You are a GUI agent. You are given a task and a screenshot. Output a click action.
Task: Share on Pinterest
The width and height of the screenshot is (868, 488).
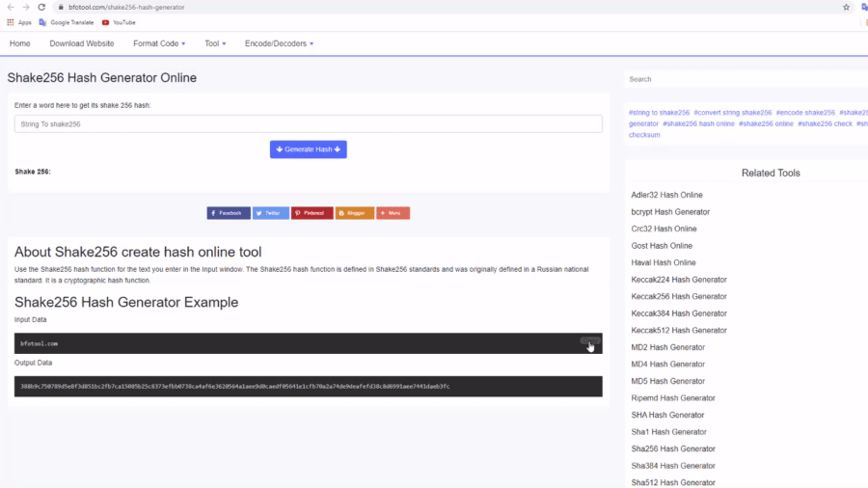312,213
